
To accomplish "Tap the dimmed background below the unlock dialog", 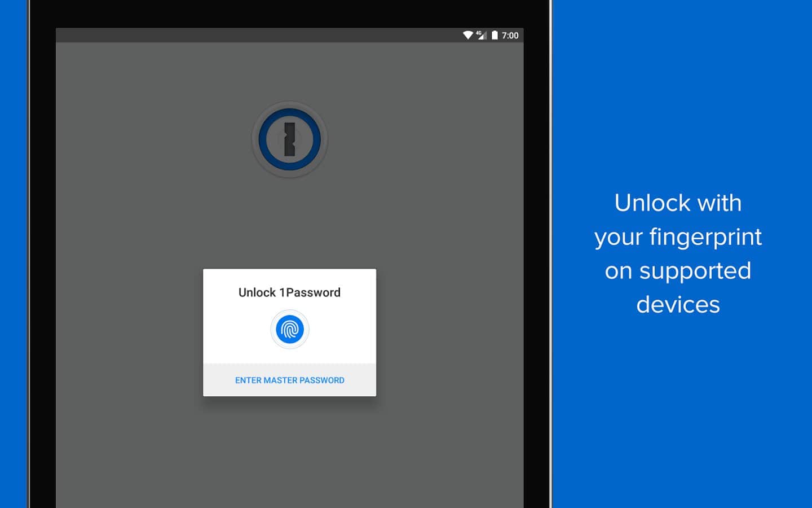I will point(289,452).
